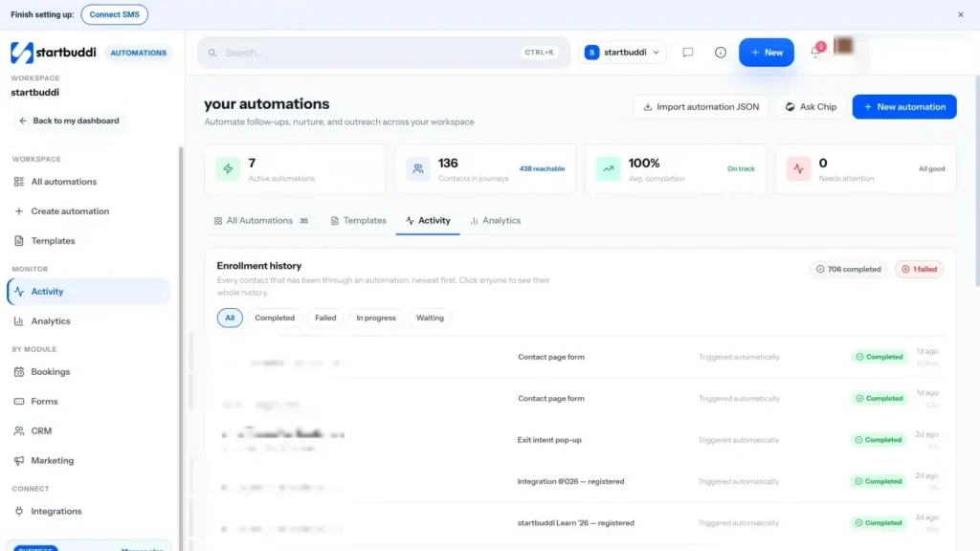980x551 pixels.
Task: Filter enrollments by Waiting
Action: [430, 318]
